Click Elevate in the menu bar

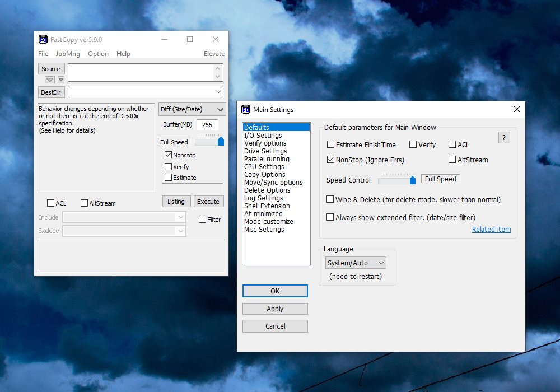[214, 54]
